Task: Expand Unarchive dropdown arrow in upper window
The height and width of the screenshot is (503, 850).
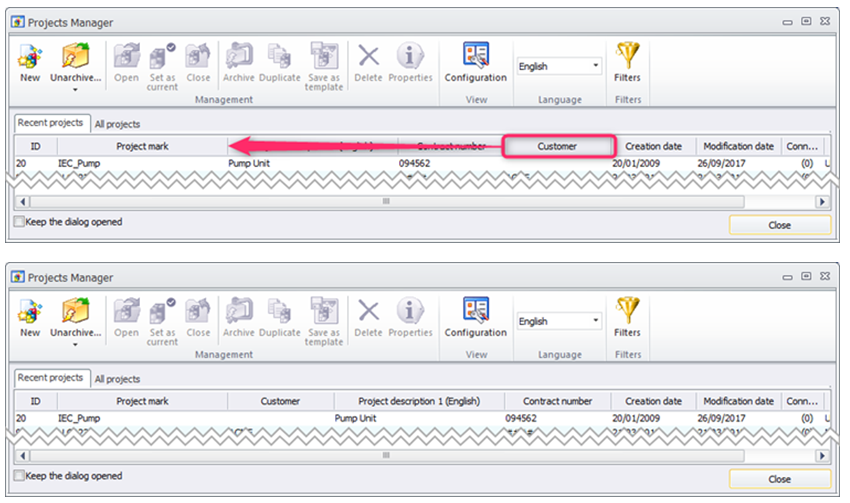Action: point(75,89)
